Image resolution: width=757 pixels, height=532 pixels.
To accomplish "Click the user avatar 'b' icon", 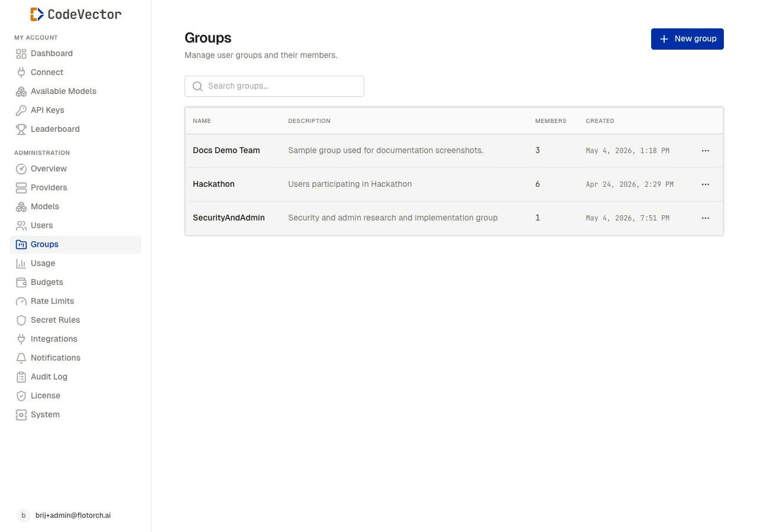I will click(x=24, y=515).
